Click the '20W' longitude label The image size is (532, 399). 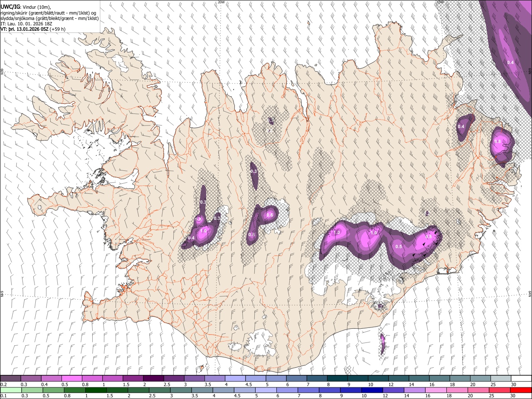click(222, 2)
